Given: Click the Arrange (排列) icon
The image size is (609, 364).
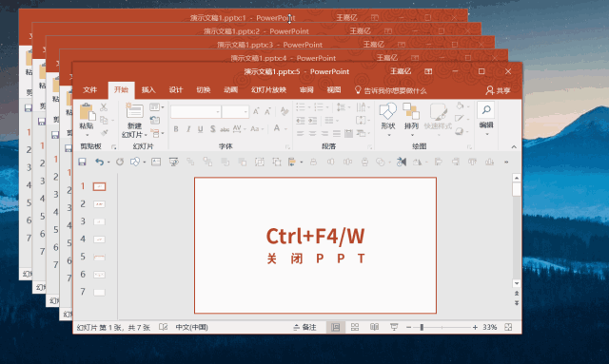Looking at the screenshot, I should pyautogui.click(x=411, y=111).
